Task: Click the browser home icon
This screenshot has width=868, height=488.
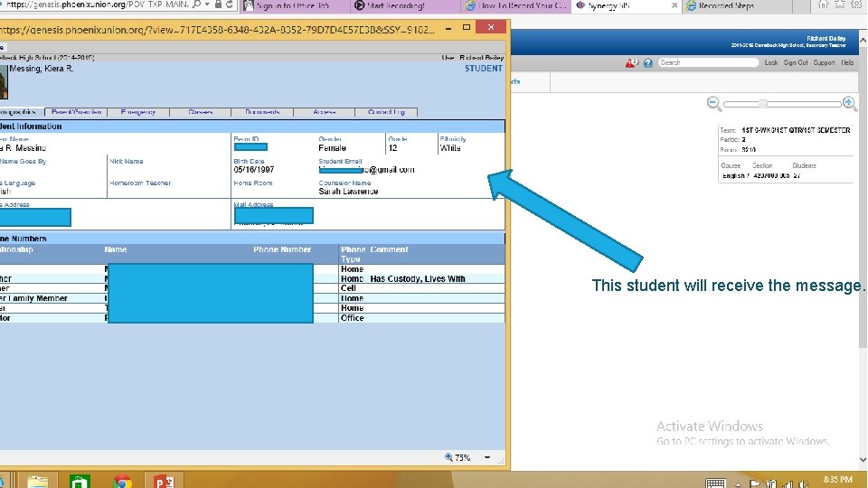Action: pyautogui.click(x=823, y=5)
